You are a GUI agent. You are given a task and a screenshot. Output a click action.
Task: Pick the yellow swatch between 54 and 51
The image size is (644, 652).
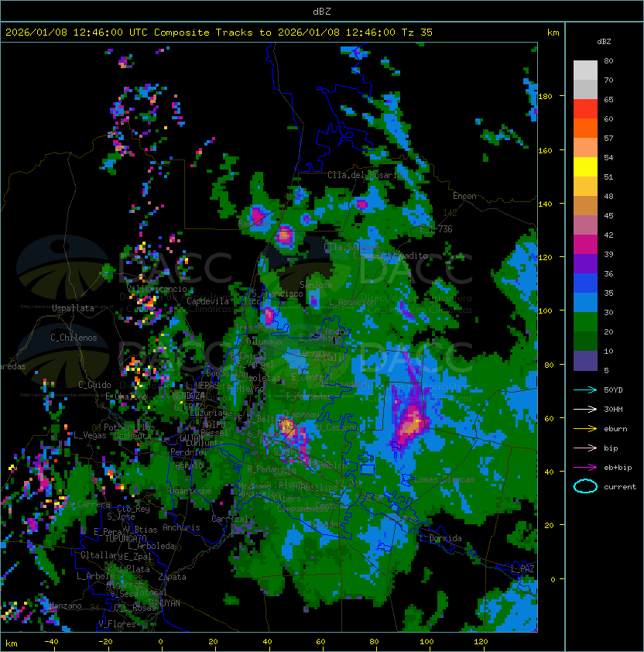[585, 167]
